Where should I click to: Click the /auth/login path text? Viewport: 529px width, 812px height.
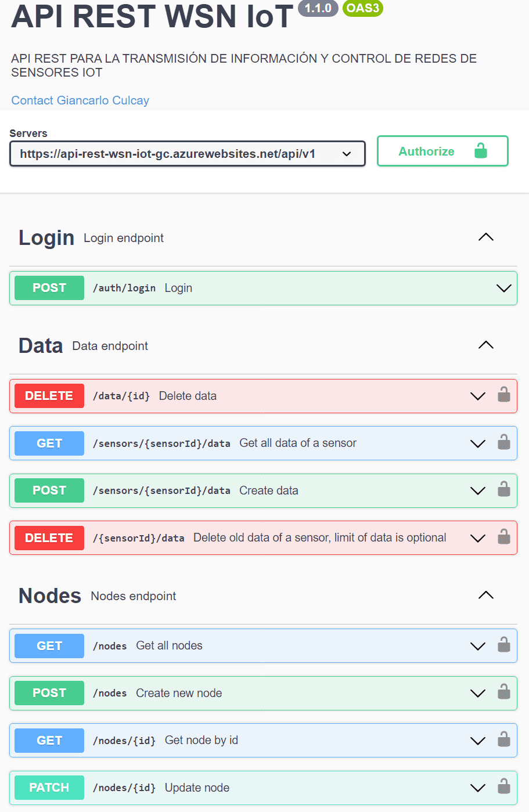[x=124, y=288]
